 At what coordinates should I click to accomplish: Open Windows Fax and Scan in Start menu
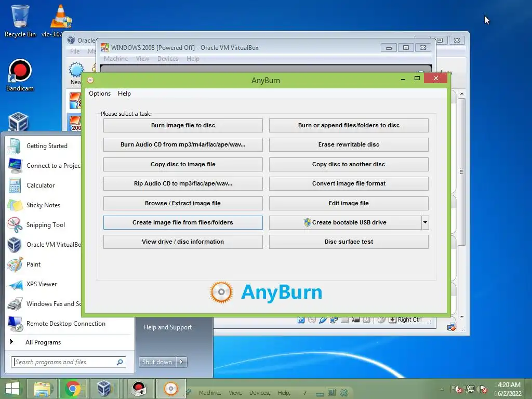click(44, 303)
